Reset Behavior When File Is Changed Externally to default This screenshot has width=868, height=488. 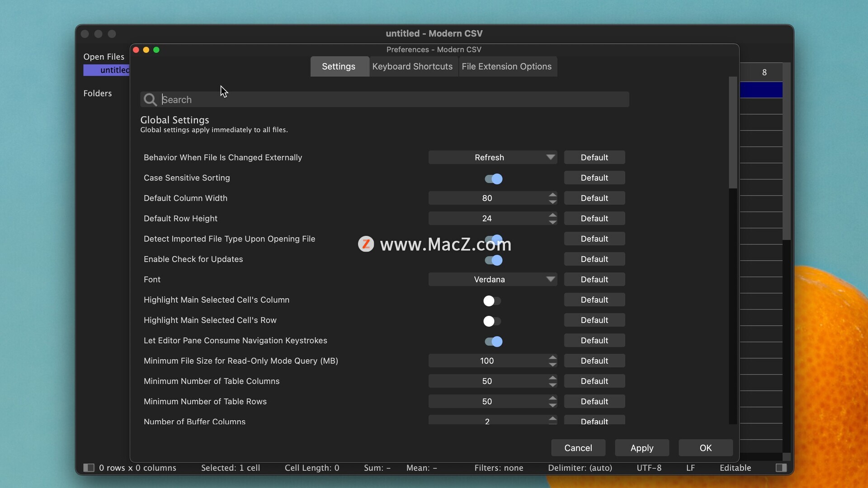point(594,157)
